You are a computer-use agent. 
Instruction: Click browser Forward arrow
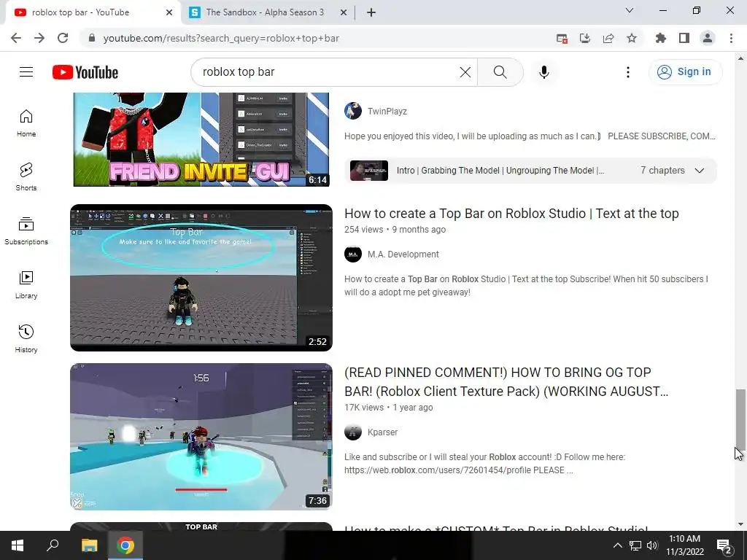point(39,38)
